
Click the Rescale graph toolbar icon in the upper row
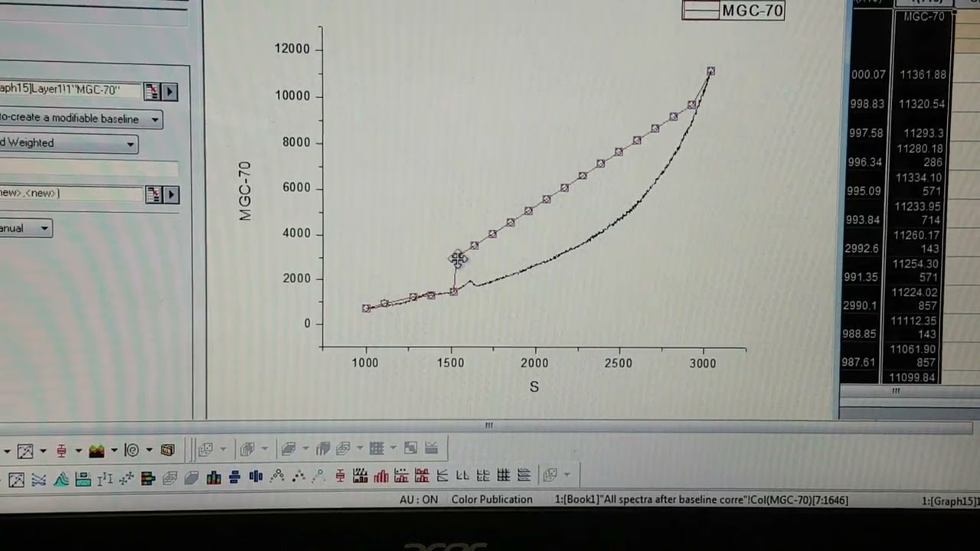pyautogui.click(x=25, y=451)
